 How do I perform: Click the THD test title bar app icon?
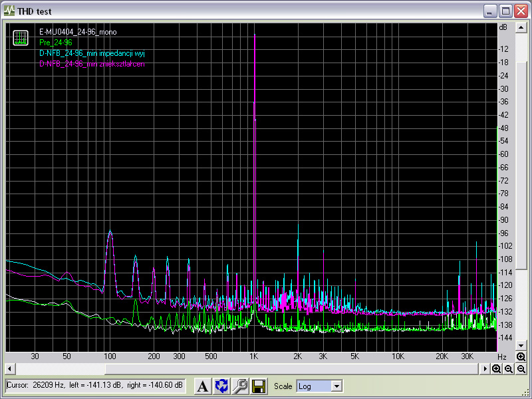9,11
